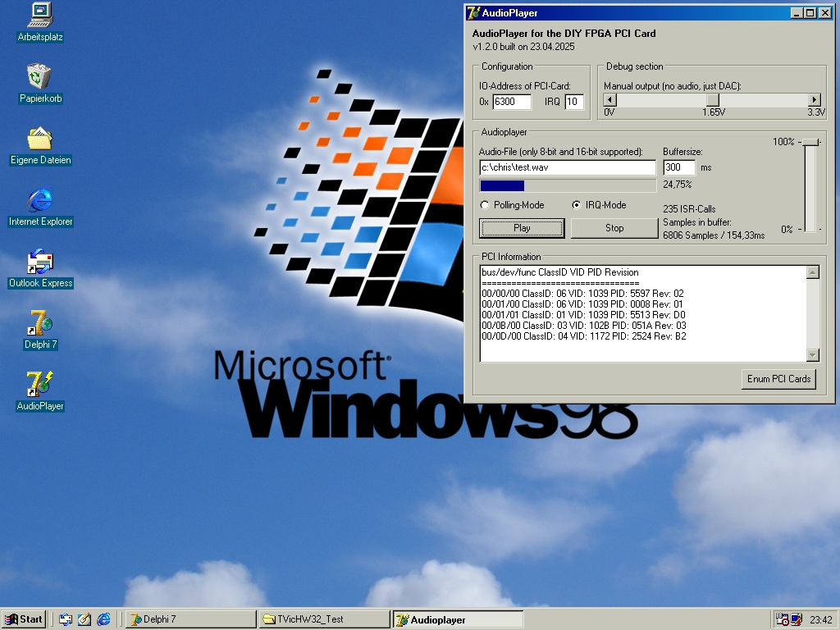The height and width of the screenshot is (630, 840).
Task: Click PCI row with VID 1172
Action: tap(584, 336)
